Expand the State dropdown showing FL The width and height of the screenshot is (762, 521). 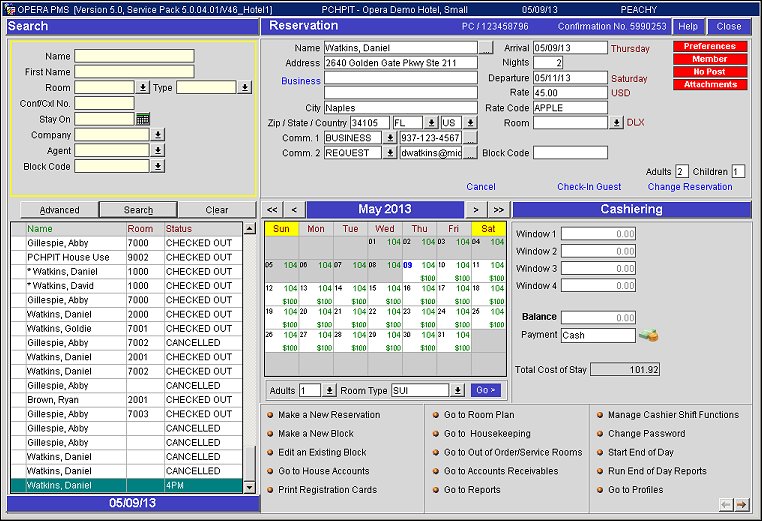431,123
